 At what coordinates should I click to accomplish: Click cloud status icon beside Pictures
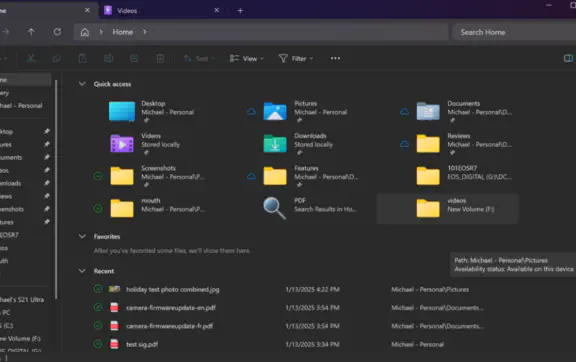[x=251, y=111]
